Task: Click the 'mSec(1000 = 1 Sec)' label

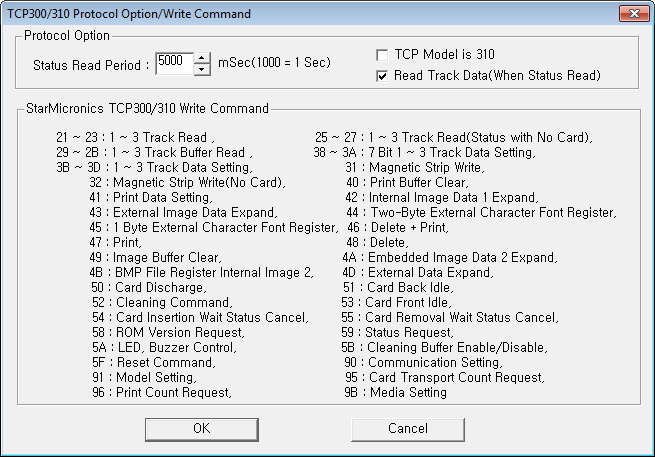Action: pyautogui.click(x=274, y=63)
